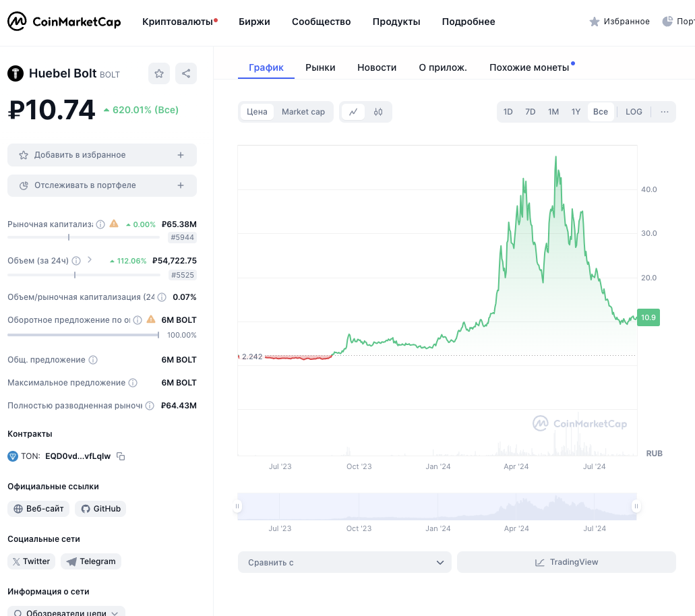The height and width of the screenshot is (616, 695).
Task: Select the line chart icon
Action: tap(353, 112)
